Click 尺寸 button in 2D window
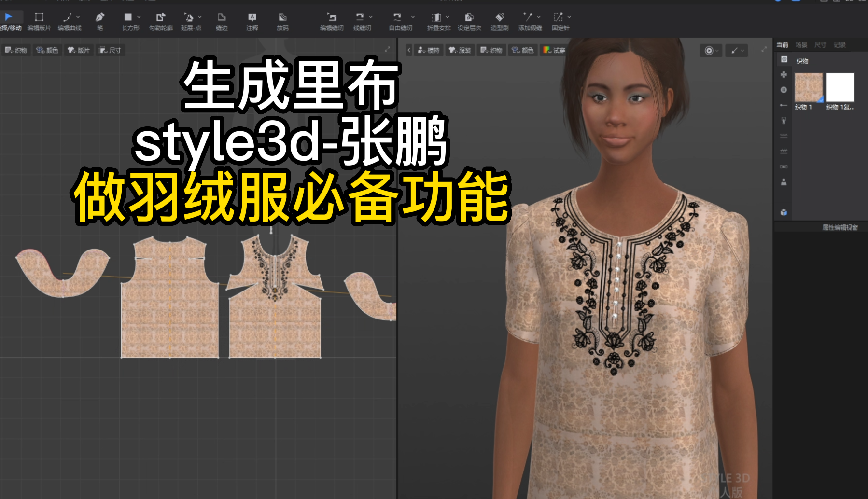The image size is (868, 499). point(110,50)
